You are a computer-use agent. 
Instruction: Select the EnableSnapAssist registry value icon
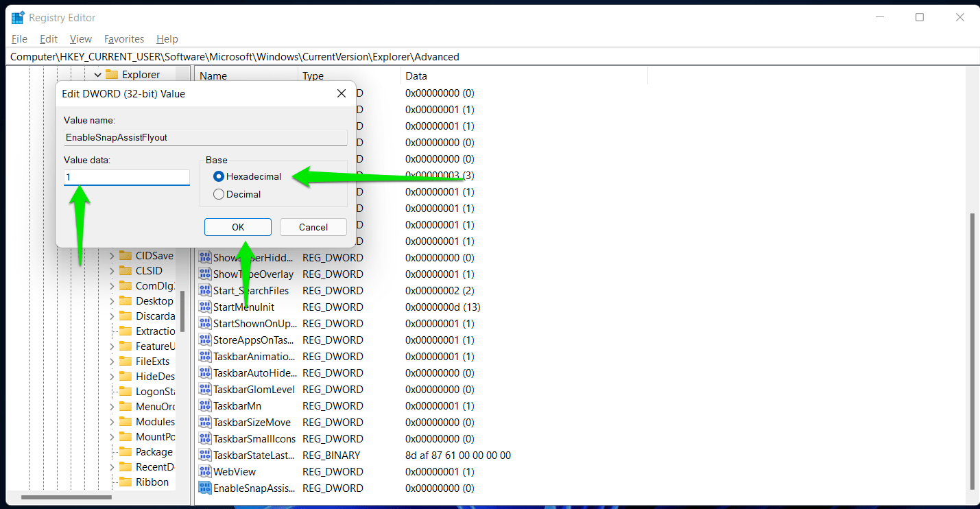[205, 488]
